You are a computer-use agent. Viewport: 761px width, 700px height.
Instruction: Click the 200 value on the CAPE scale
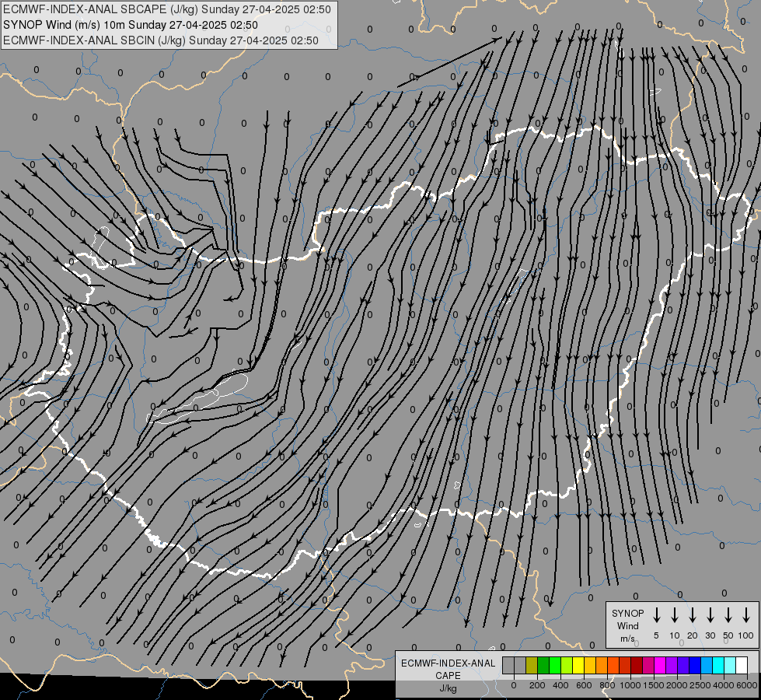pos(537,685)
